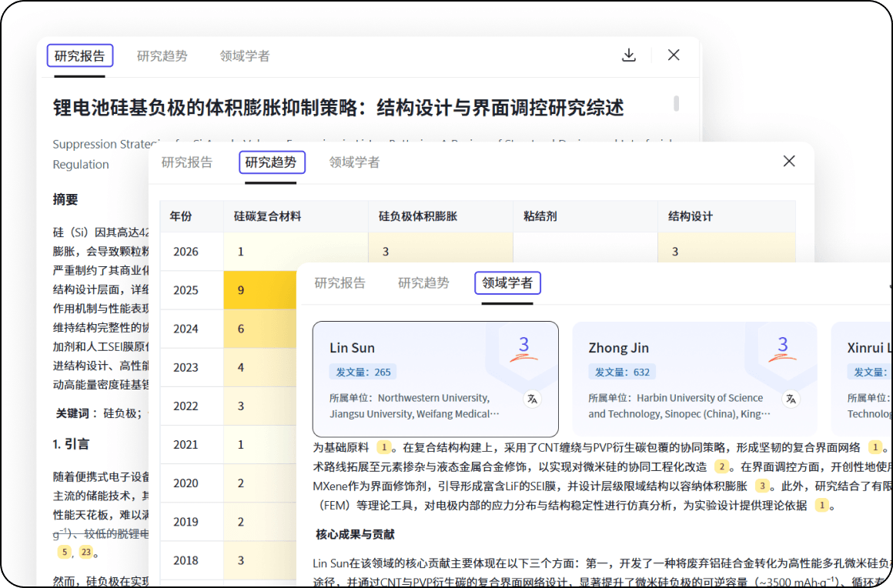Click the 硅负极体积膨胀 column header
893x588 pixels.
click(440, 216)
